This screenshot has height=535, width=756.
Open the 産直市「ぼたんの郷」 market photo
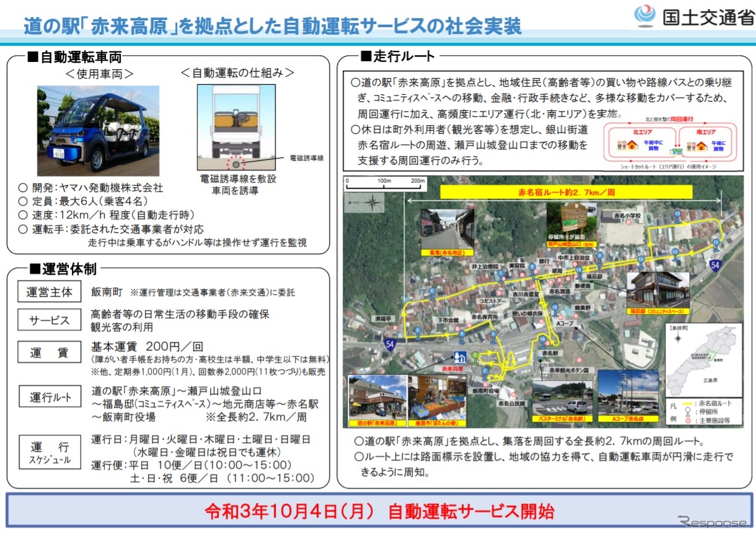(437, 401)
